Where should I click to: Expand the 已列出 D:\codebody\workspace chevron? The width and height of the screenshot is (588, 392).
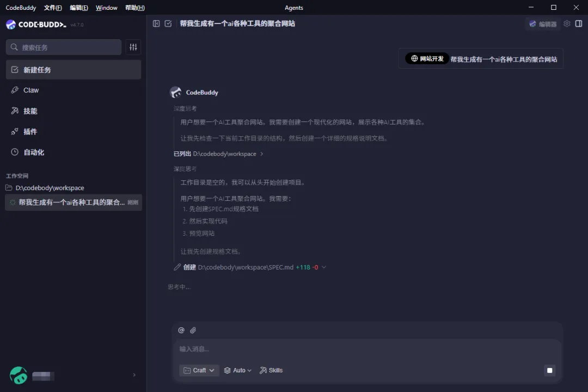(x=262, y=154)
